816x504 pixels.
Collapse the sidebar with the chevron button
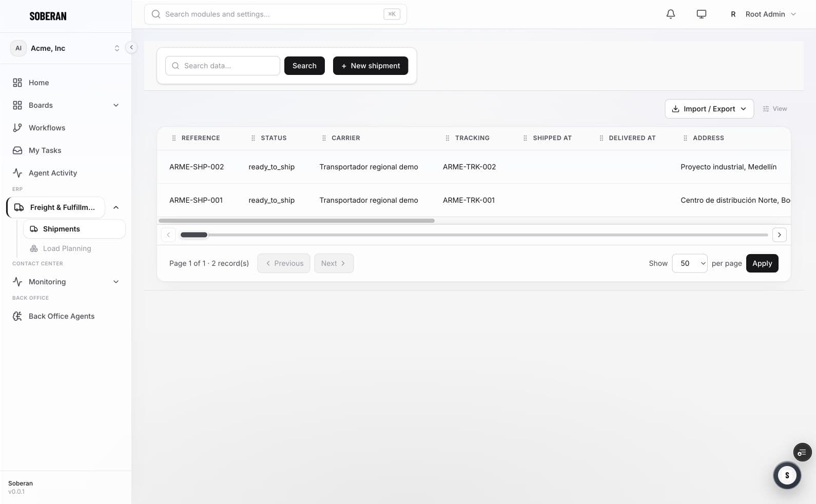coord(131,47)
